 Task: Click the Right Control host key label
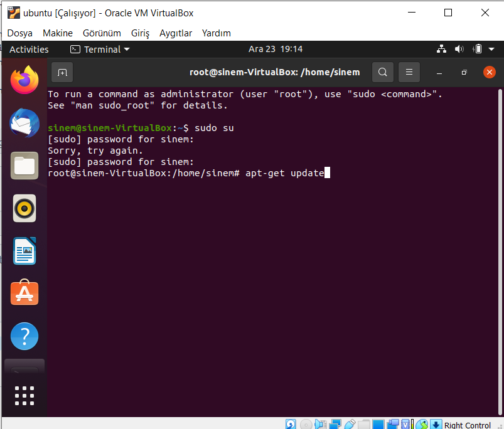click(x=468, y=425)
